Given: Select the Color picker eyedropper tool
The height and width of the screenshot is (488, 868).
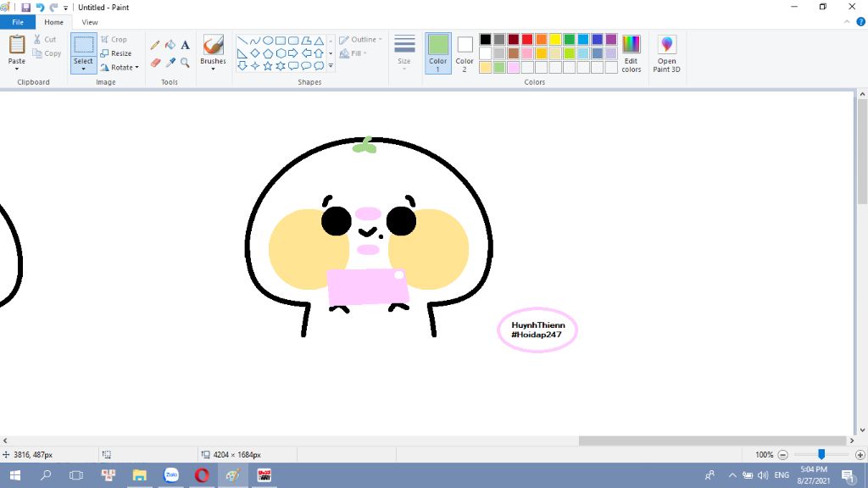Looking at the screenshot, I should pos(170,63).
